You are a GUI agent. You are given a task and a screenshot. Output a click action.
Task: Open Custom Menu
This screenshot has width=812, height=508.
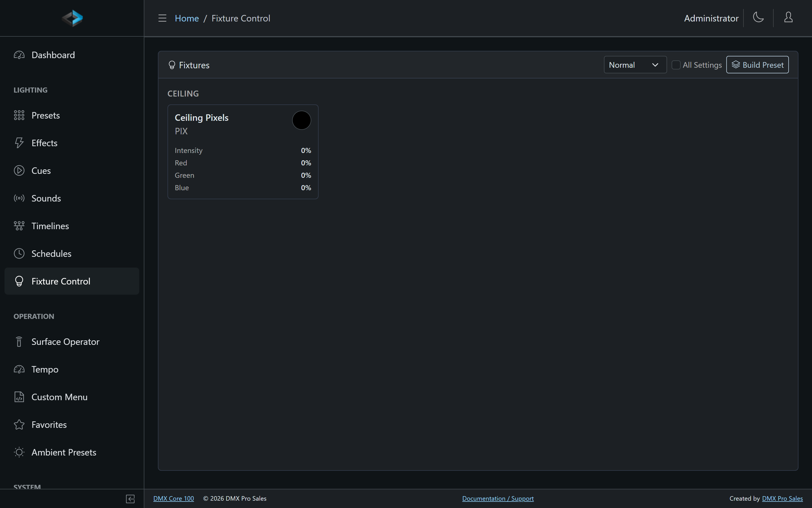point(72,397)
